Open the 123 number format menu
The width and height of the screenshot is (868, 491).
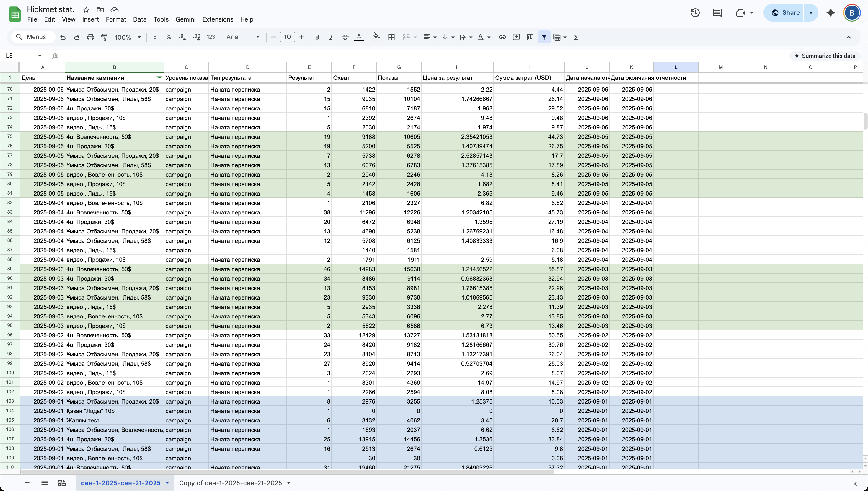click(211, 37)
